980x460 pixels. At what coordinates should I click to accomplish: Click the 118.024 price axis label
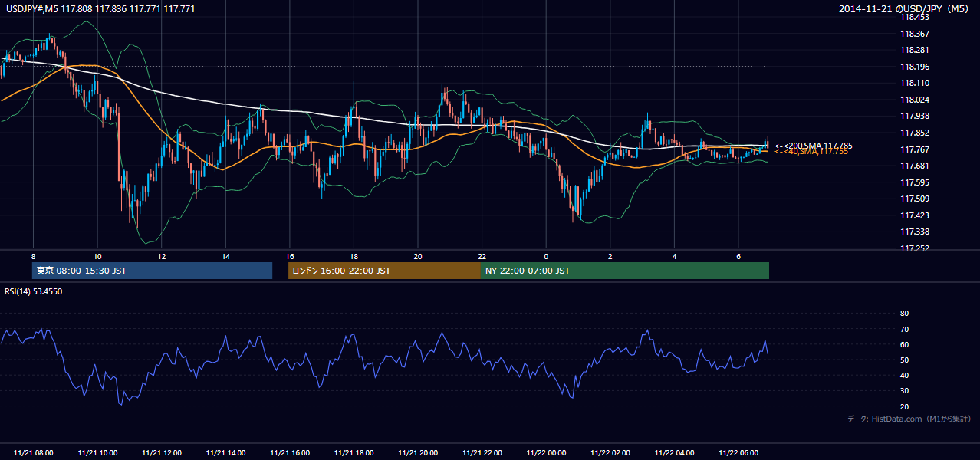click(x=914, y=100)
